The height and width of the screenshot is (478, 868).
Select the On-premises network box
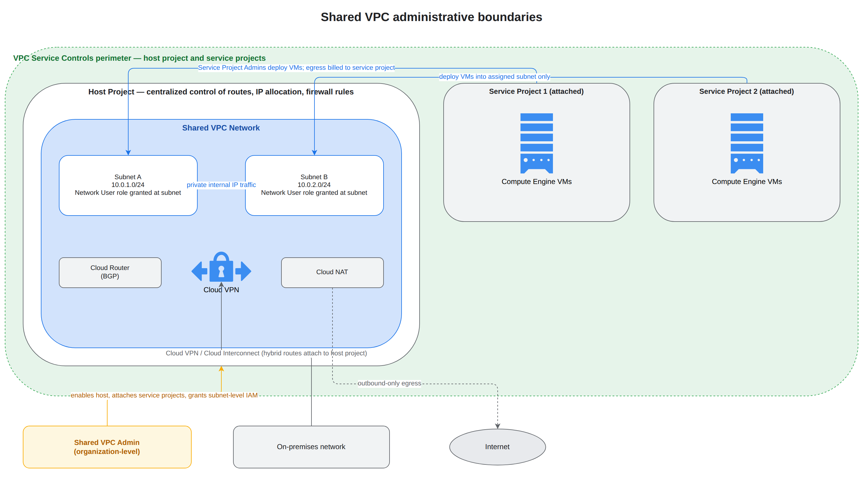tap(311, 447)
